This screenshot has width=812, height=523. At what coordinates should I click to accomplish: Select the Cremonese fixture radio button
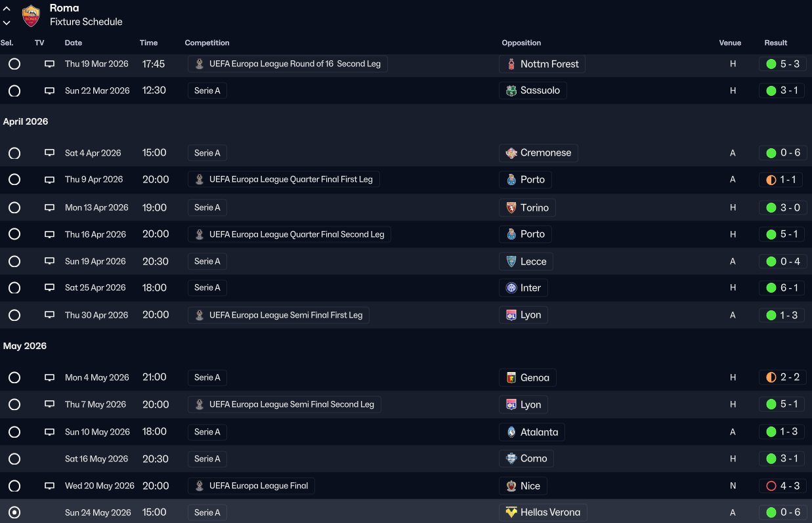(14, 154)
